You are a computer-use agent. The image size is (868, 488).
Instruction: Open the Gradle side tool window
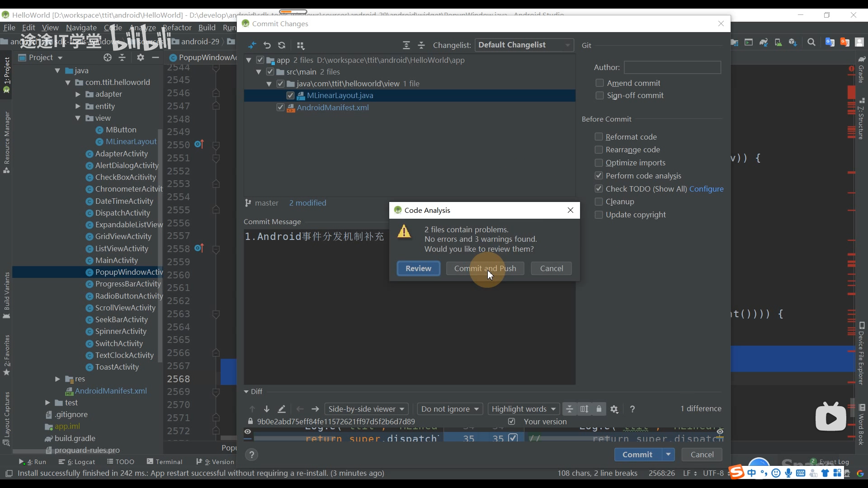[862, 70]
